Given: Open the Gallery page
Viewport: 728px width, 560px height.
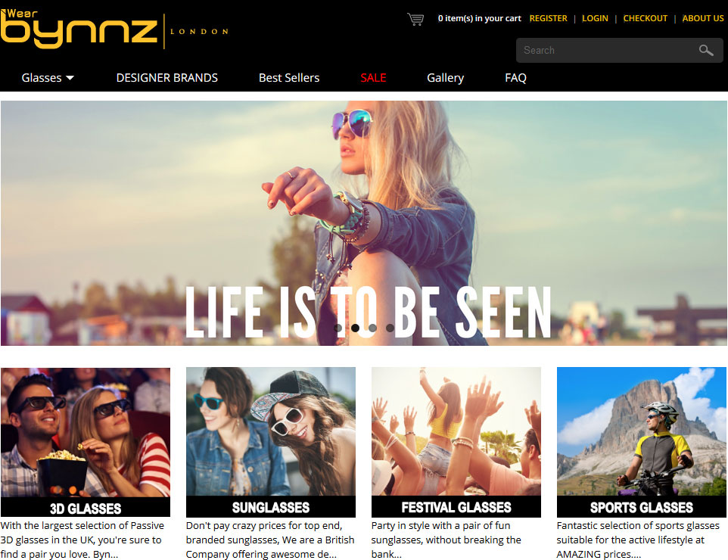Looking at the screenshot, I should [445, 78].
